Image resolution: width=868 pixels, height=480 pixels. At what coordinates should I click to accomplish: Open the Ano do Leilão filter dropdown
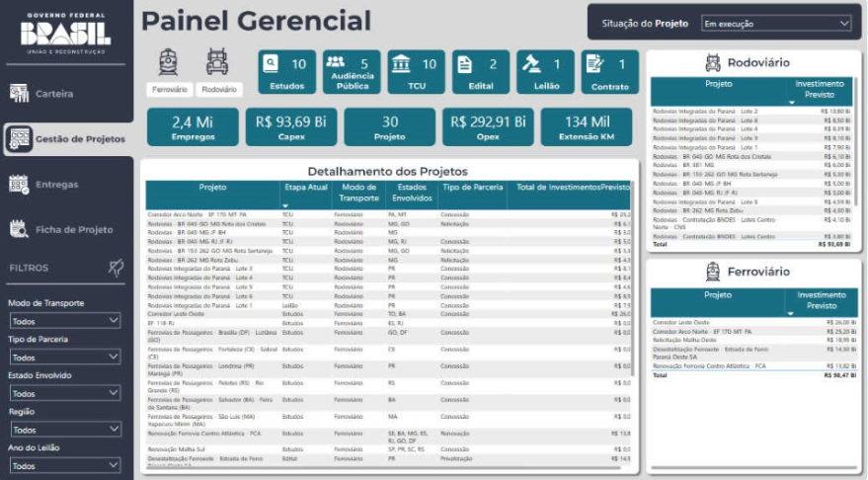pyautogui.click(x=65, y=465)
